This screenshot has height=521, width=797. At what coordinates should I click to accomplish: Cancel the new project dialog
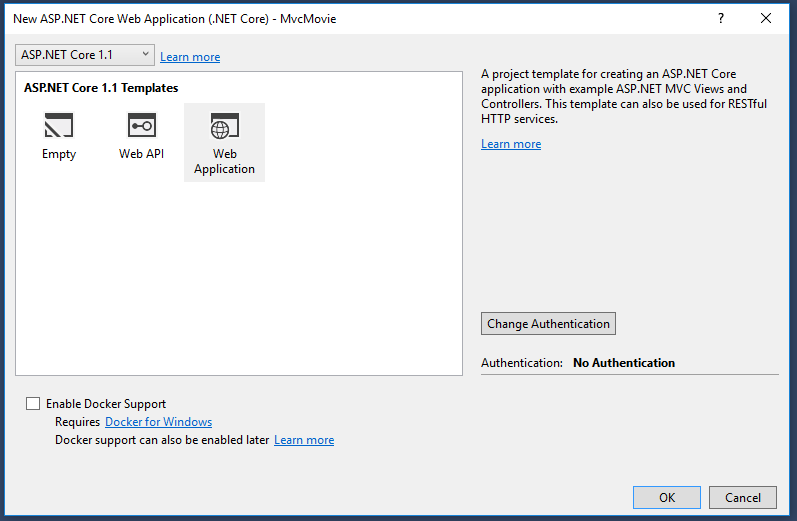point(743,497)
